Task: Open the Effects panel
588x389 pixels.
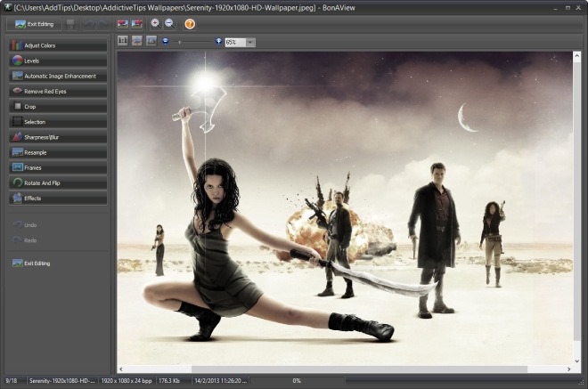Action: pyautogui.click(x=58, y=199)
